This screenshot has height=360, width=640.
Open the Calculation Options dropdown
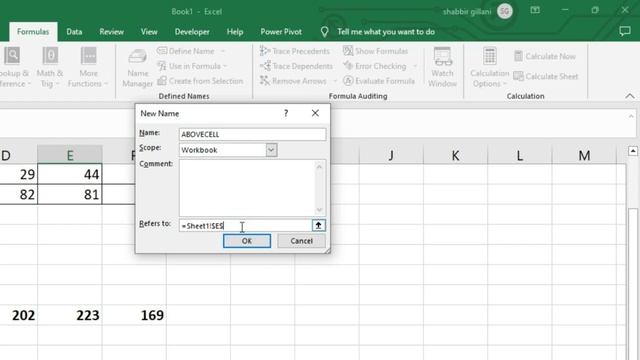489,68
